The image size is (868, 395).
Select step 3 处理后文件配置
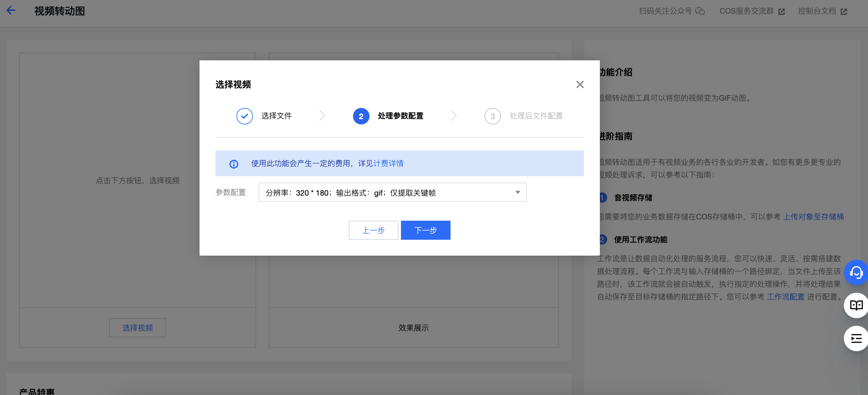(492, 116)
